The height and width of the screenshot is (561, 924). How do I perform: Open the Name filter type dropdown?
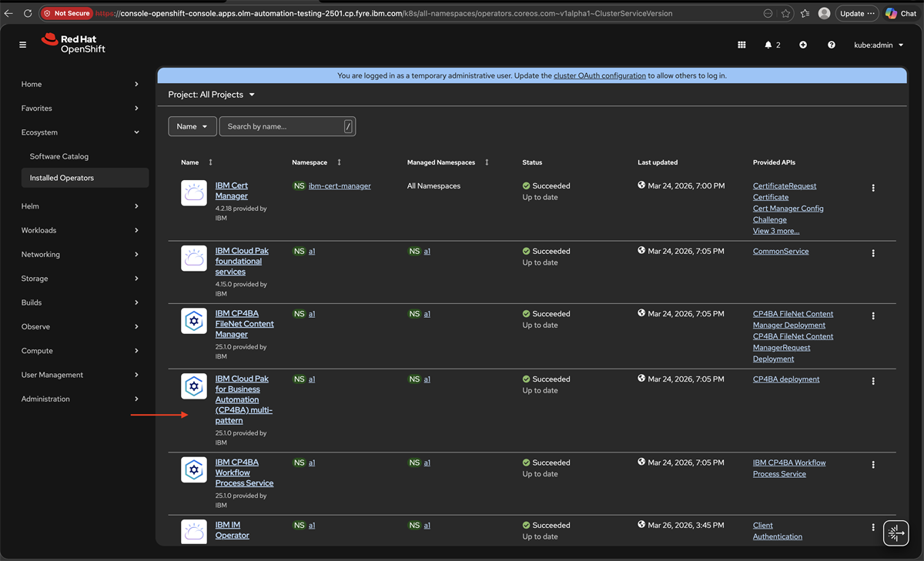coord(192,126)
